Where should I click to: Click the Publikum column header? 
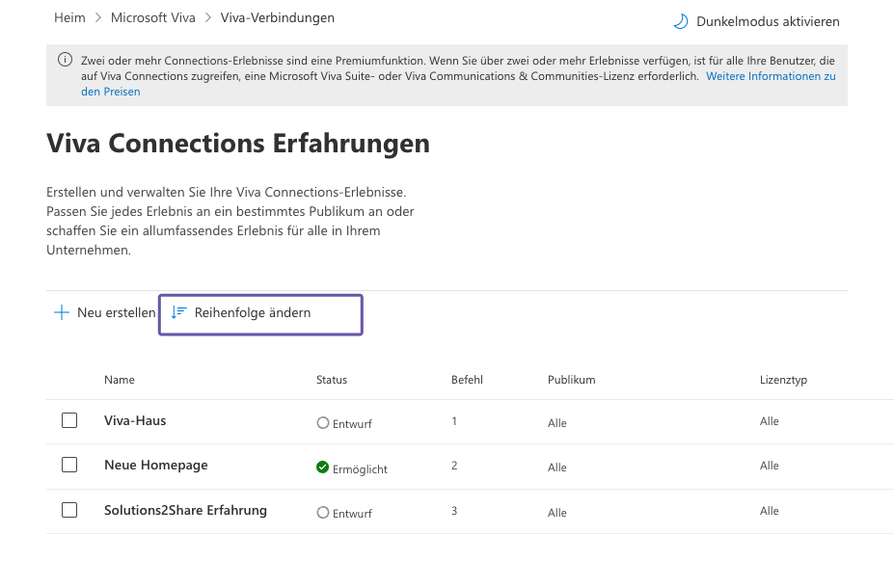[571, 380]
